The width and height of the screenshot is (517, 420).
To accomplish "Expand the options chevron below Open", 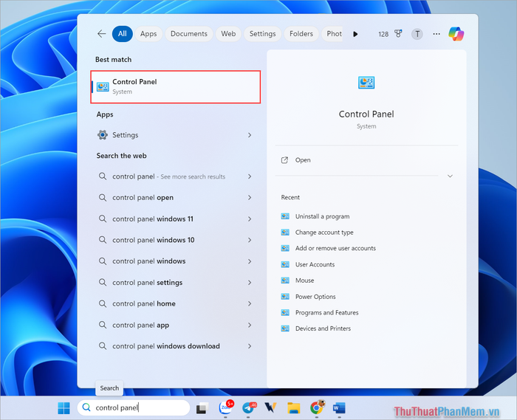I will click(x=450, y=176).
